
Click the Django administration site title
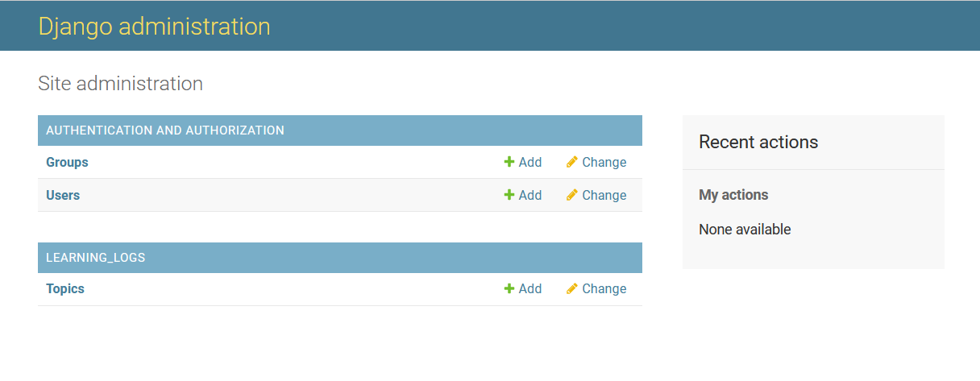coord(154,26)
